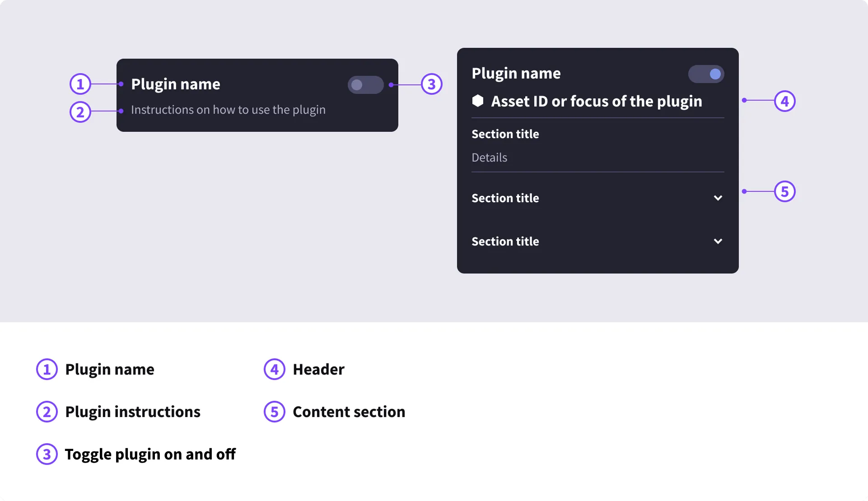Click annotation marker 4 beside header

pyautogui.click(x=784, y=101)
